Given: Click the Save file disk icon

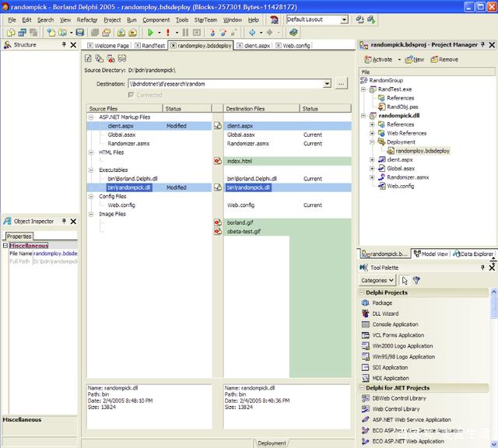Looking at the screenshot, I should coord(79,33).
